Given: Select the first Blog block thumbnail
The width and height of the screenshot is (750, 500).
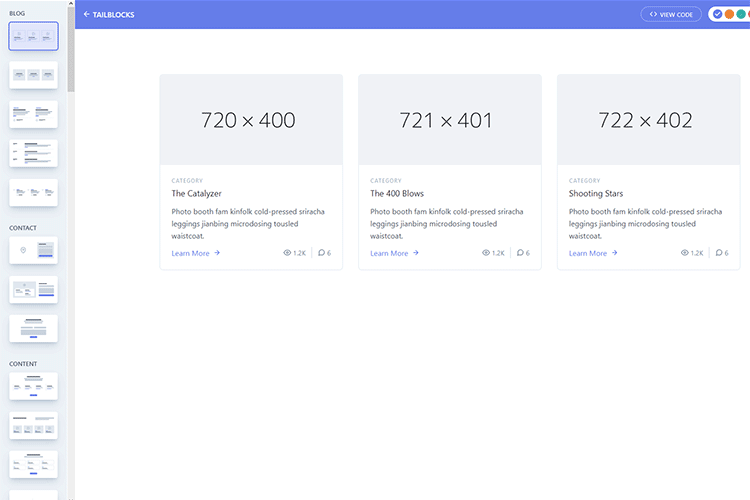Looking at the screenshot, I should pos(34,36).
